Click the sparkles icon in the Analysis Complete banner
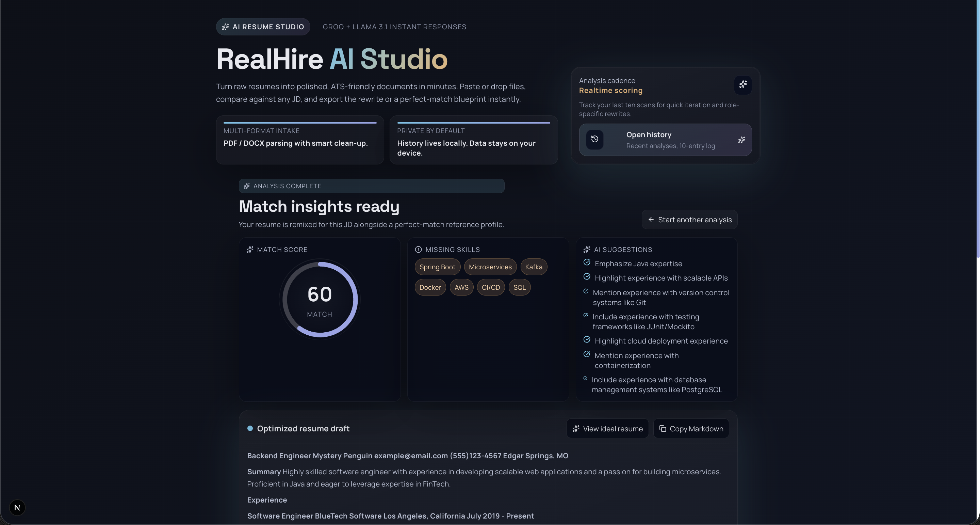980x525 pixels. (x=247, y=186)
